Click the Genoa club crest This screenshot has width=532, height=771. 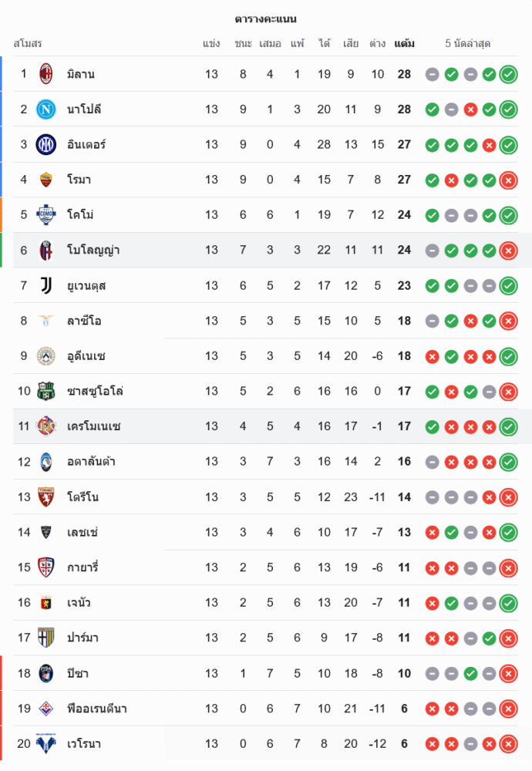click(46, 603)
